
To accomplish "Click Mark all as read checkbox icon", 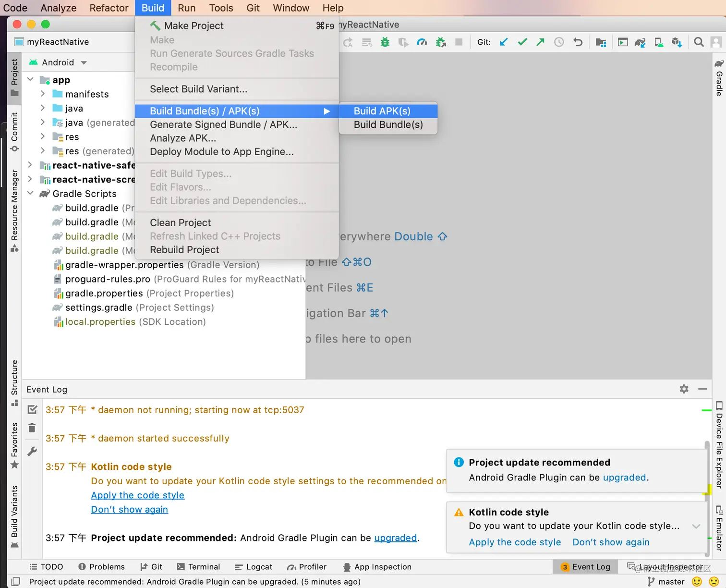I will (x=32, y=410).
